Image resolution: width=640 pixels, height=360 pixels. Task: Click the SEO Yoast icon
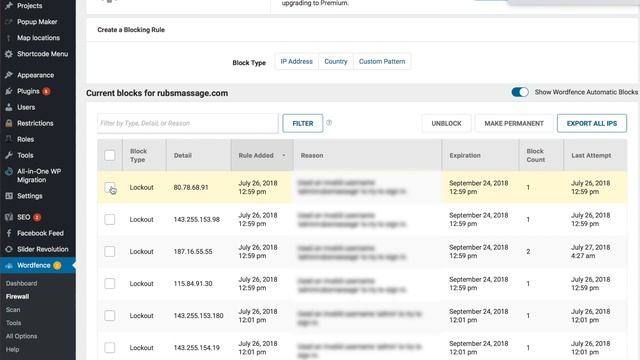coord(9,217)
